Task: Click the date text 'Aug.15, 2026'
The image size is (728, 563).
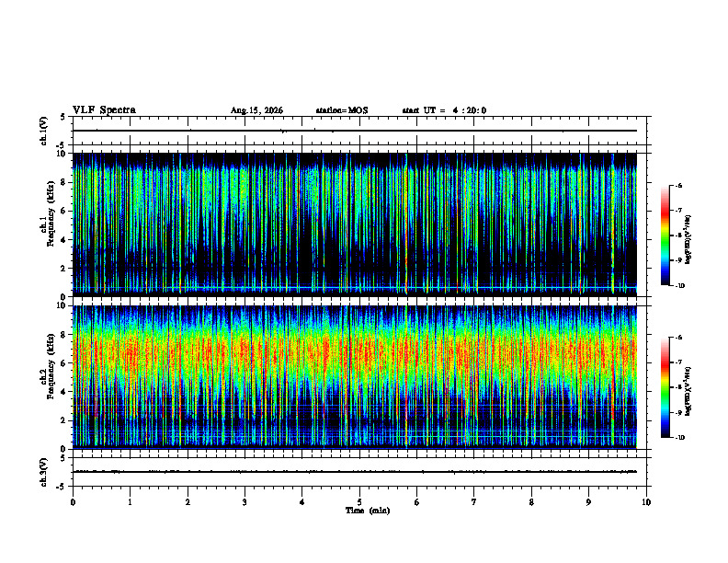Action: [256, 110]
